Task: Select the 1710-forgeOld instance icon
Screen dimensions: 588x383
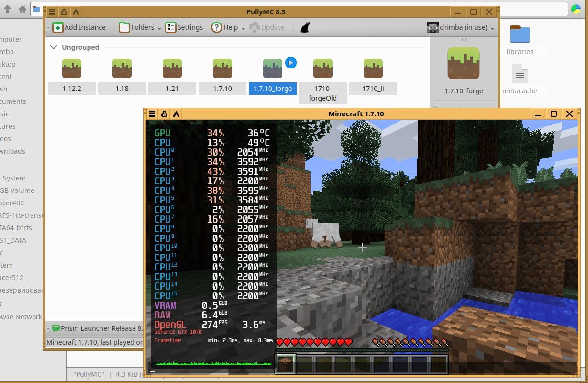Action: click(x=323, y=68)
